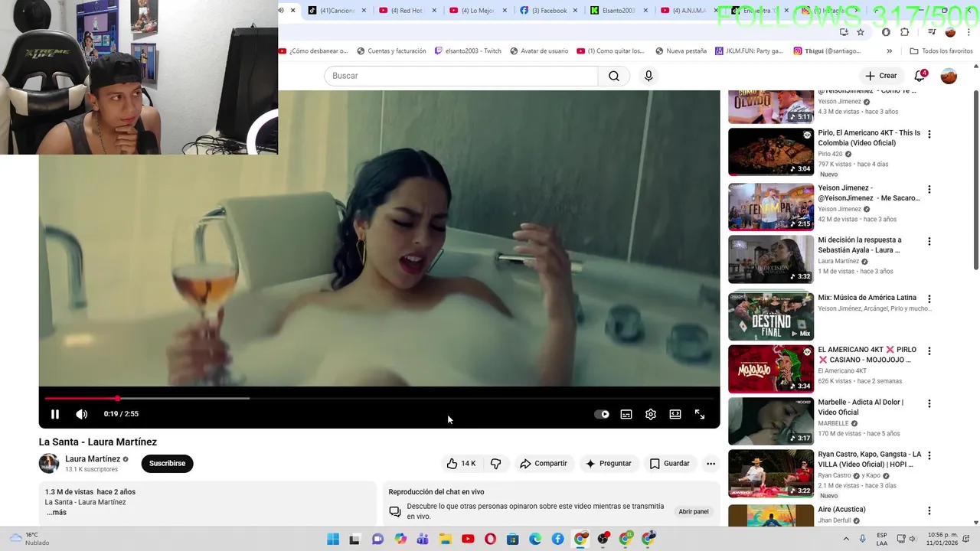
Task: Mute the video volume
Action: [82, 414]
